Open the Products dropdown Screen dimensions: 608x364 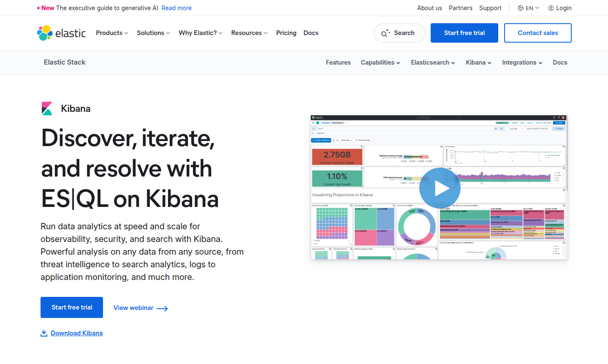(111, 33)
